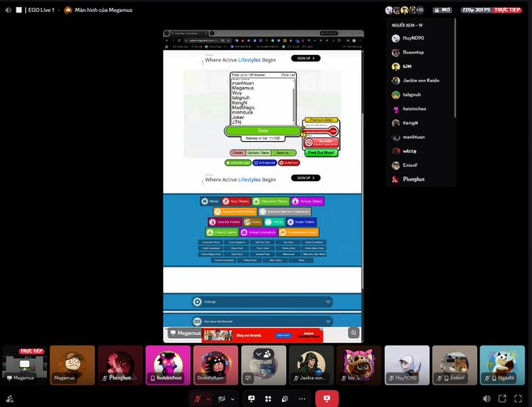The image size is (532, 407).
Task: Select haixinchao participant tile
Action: [x=168, y=365]
